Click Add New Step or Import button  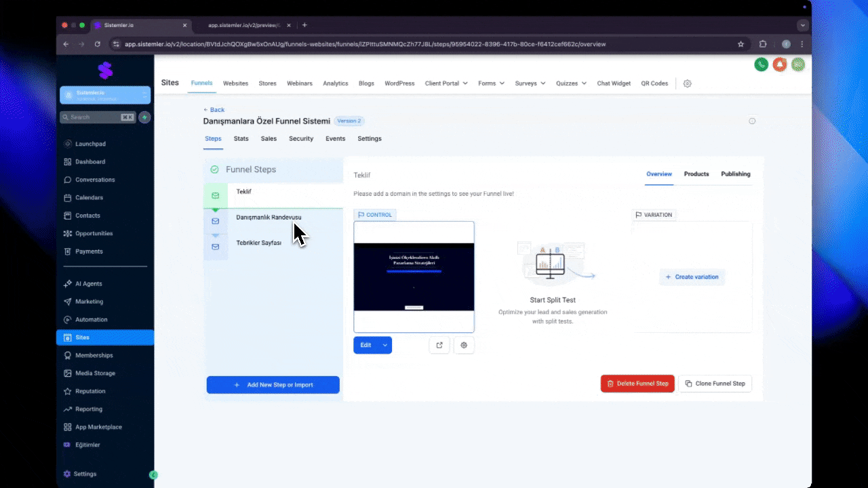273,385
